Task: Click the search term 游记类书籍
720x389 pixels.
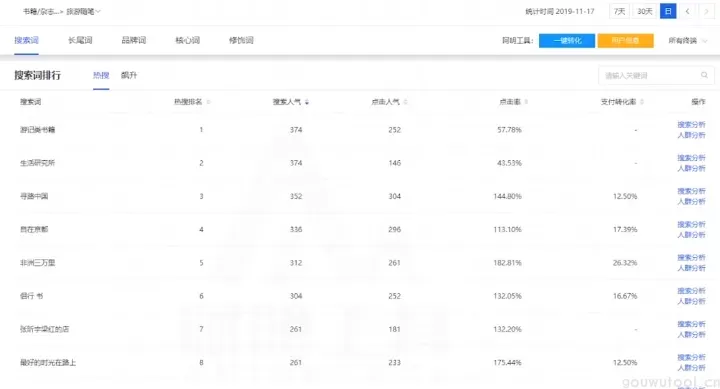Action: click(x=37, y=130)
